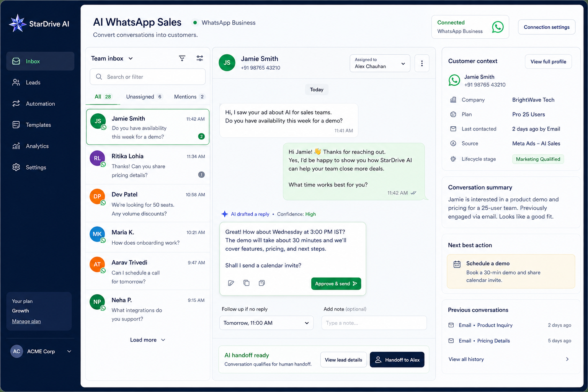Click the Today date marker
Image resolution: width=588 pixels, height=392 pixels.
317,90
